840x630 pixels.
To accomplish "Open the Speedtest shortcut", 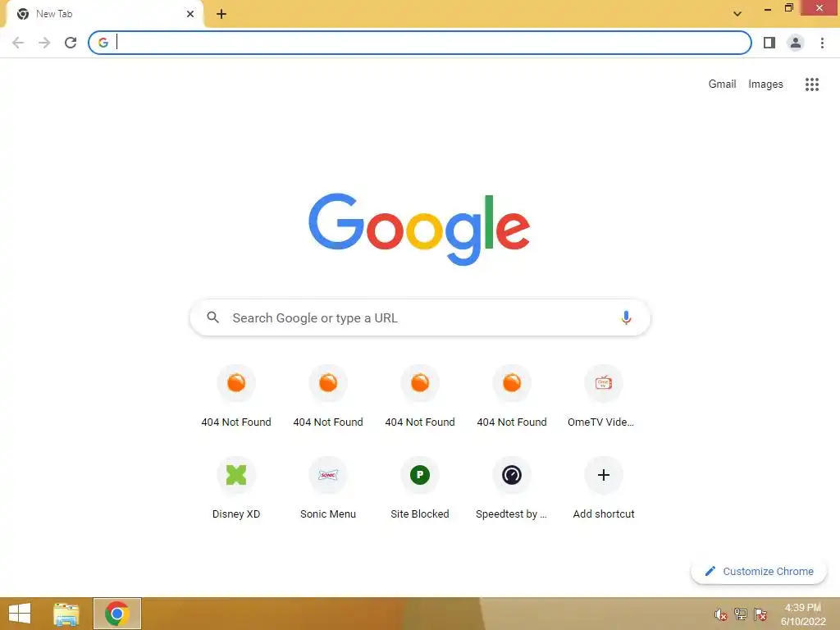I will coord(512,489).
